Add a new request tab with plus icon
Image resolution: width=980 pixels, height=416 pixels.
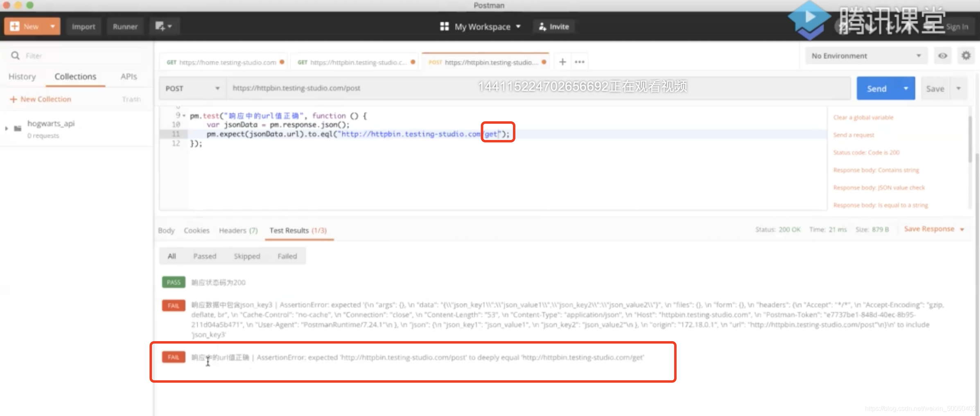pyautogui.click(x=562, y=62)
